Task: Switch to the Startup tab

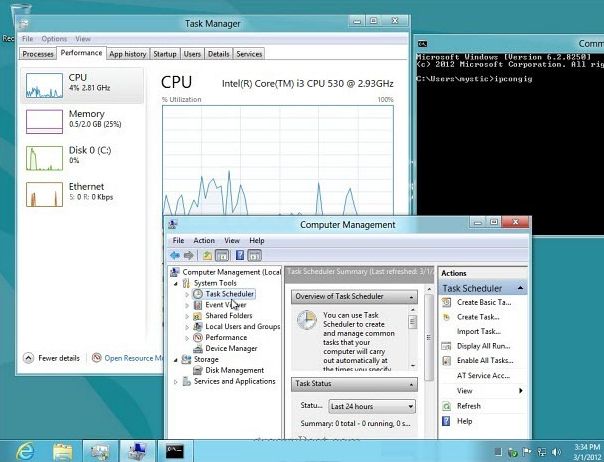Action: pyautogui.click(x=164, y=54)
